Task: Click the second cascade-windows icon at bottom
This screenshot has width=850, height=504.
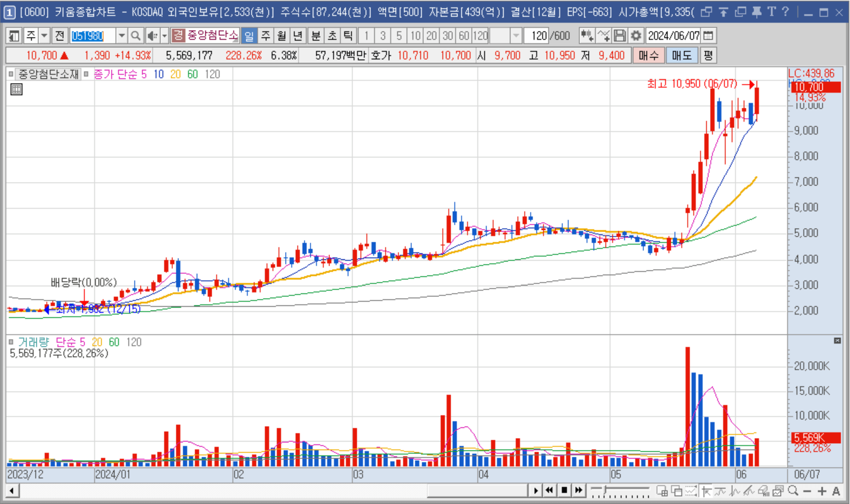Action: point(676,491)
